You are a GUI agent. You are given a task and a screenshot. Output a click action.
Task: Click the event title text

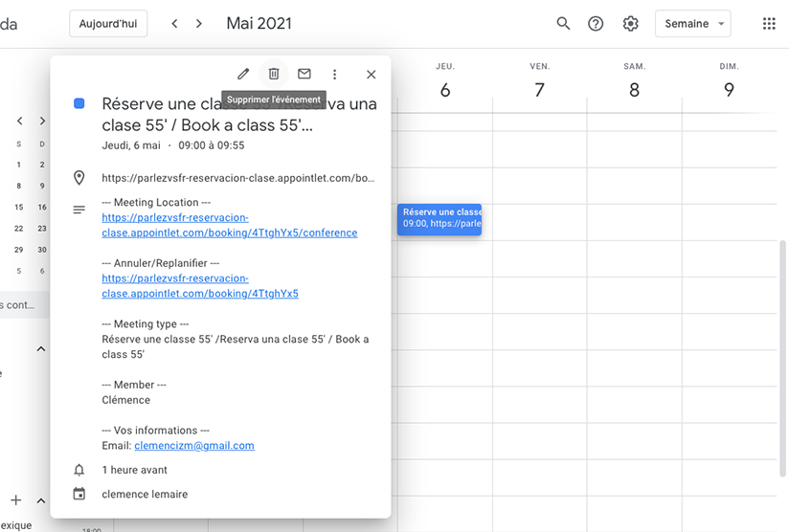pos(239,114)
